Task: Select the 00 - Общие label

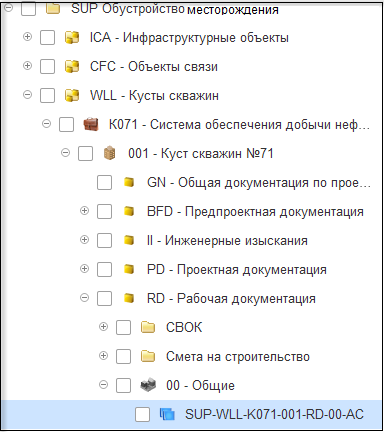Action: (x=200, y=385)
